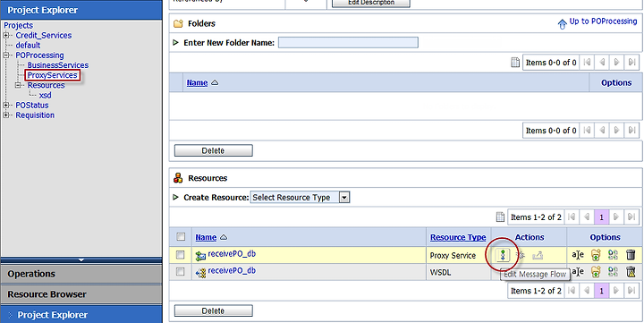Screen dimensions: 644x323
Task: Switch to the Operations panel
Action: click(81, 274)
